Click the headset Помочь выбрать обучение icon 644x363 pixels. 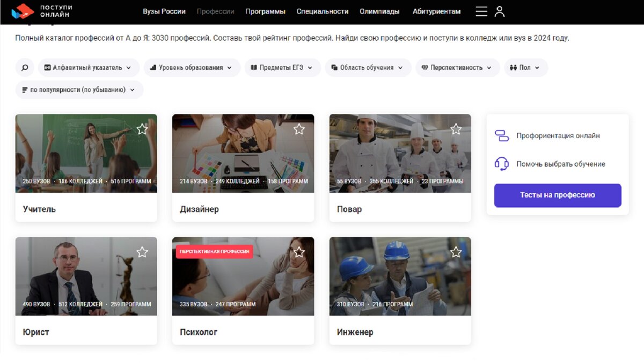502,164
